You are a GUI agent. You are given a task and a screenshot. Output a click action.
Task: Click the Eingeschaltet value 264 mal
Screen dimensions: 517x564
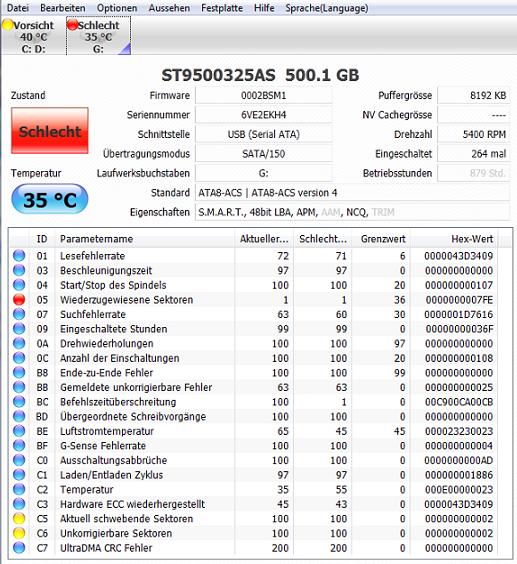tap(473, 154)
